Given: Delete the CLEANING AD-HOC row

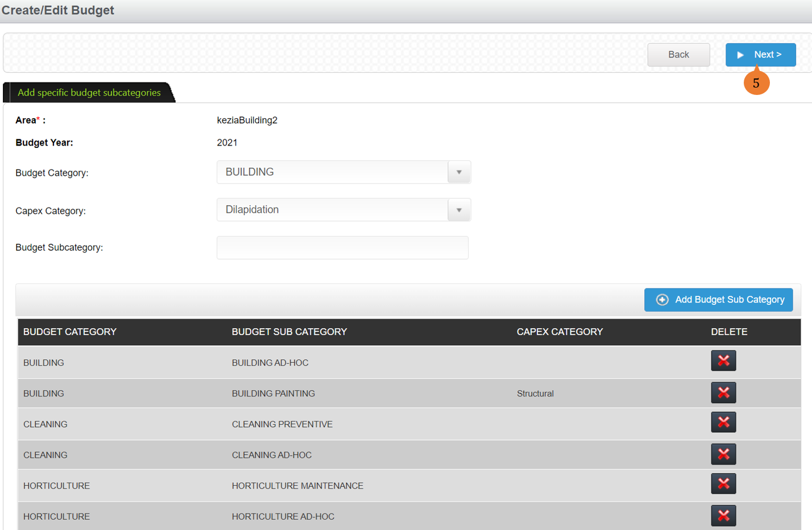Looking at the screenshot, I should click(723, 454).
